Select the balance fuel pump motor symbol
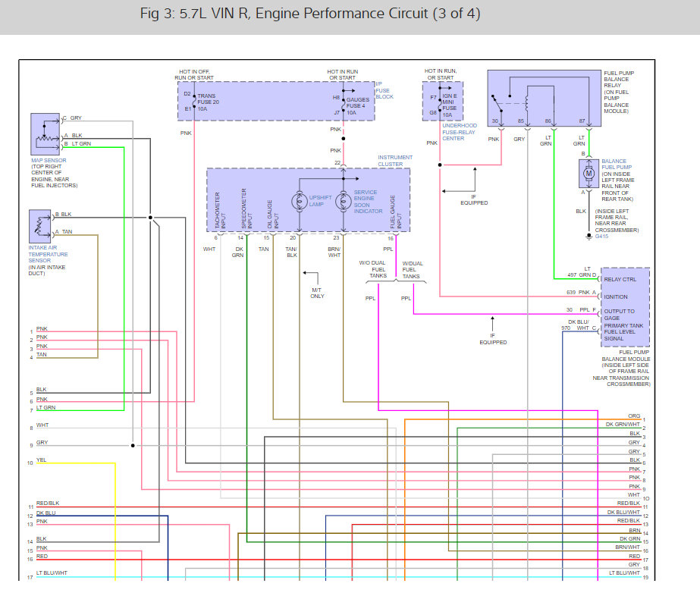This screenshot has height=596, width=700. pyautogui.click(x=589, y=173)
